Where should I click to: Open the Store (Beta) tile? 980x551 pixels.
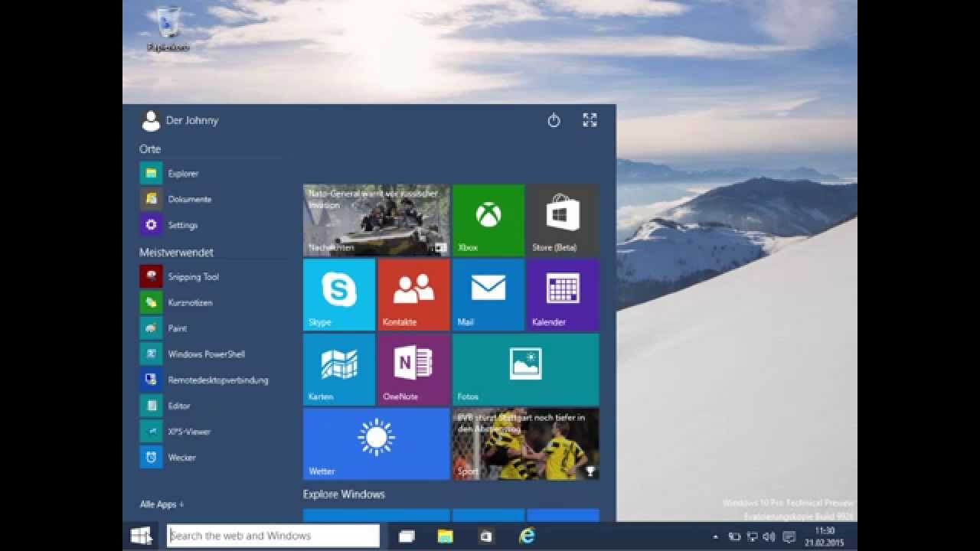point(563,220)
